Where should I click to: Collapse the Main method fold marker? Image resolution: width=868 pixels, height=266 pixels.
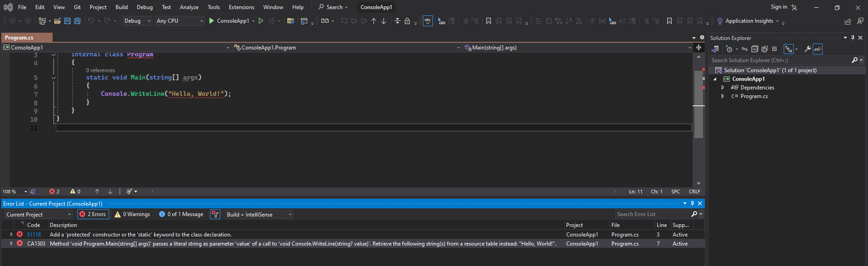53,78
